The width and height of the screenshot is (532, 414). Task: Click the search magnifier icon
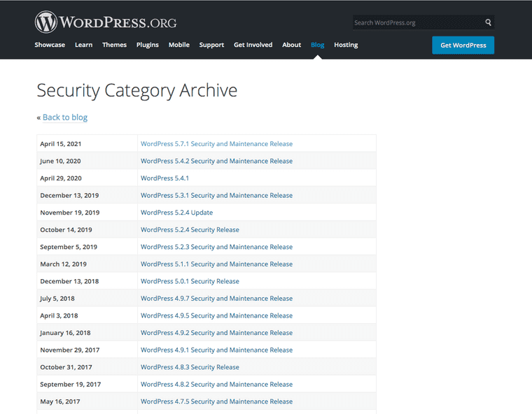pyautogui.click(x=488, y=22)
